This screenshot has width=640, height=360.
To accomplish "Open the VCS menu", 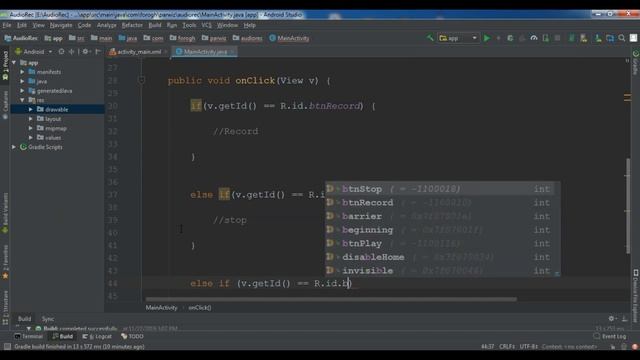I will pos(207,25).
